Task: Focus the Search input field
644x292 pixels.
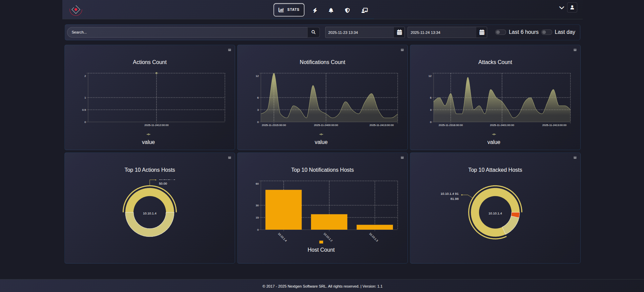Action: (187, 32)
